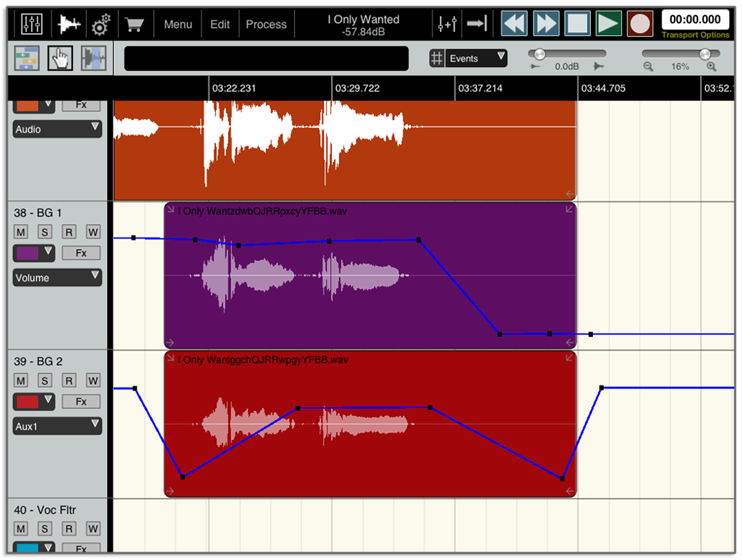Click the waveform editor icon
This screenshot has height=560, width=742.
(x=69, y=24)
